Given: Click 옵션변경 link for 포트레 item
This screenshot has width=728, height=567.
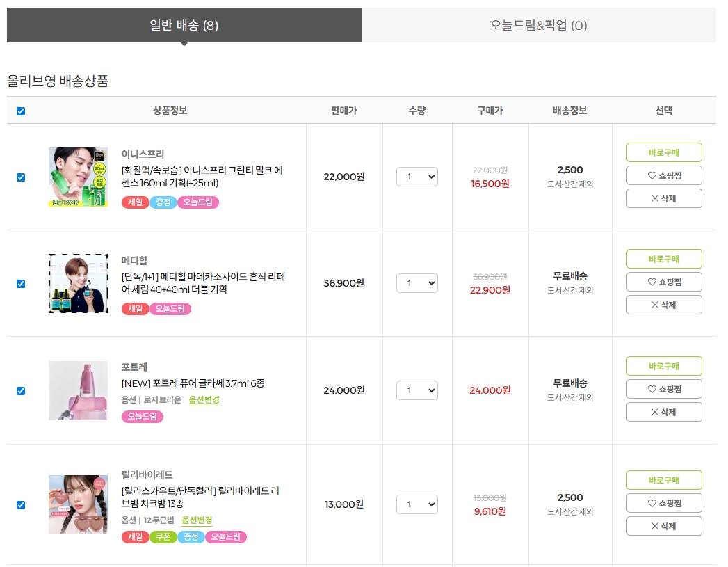Looking at the screenshot, I should (x=204, y=400).
